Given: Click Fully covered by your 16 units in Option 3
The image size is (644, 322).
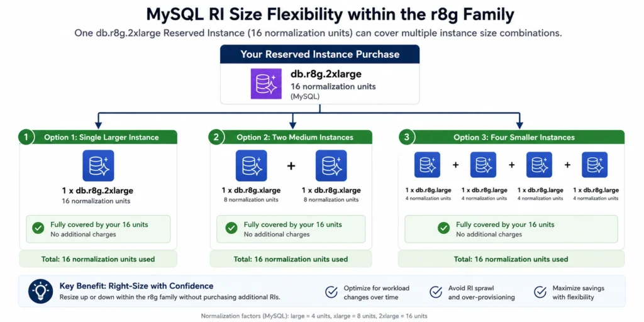Looking at the screenshot, I should [x=505, y=225].
